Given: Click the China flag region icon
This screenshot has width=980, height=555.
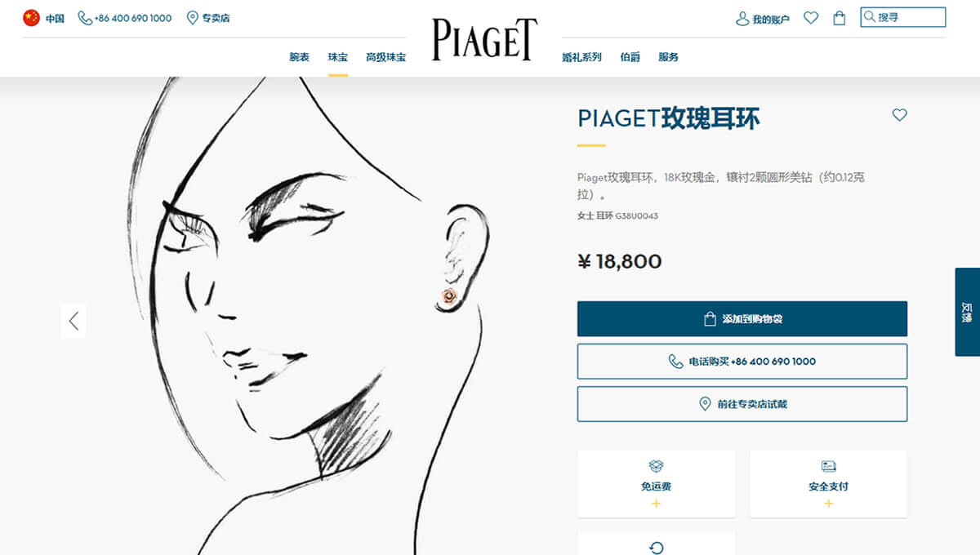Looking at the screenshot, I should pyautogui.click(x=31, y=18).
